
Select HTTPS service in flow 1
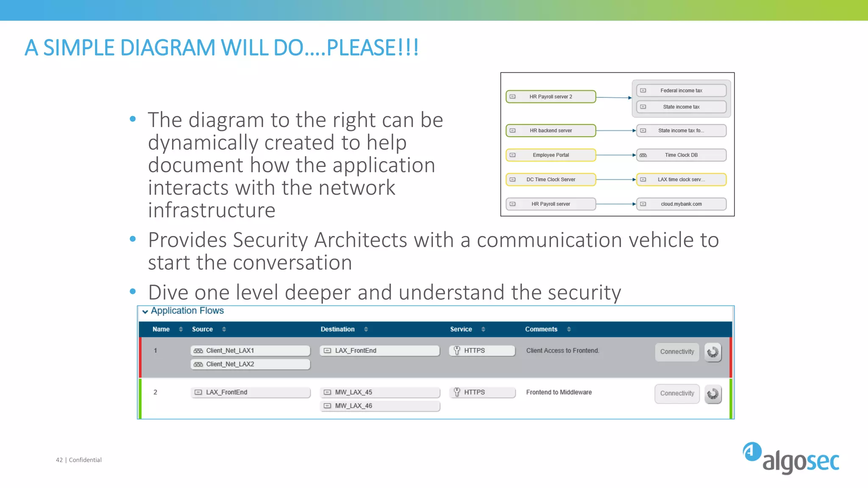(482, 351)
